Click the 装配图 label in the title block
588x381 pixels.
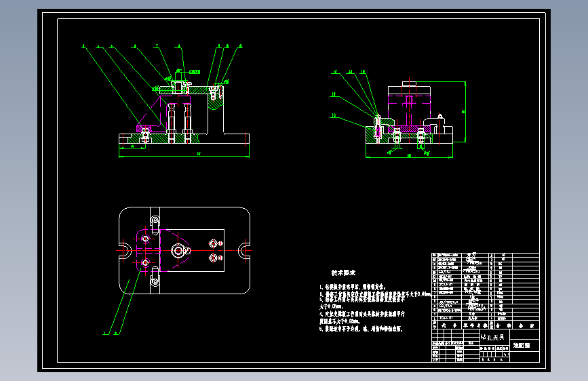tap(522, 345)
